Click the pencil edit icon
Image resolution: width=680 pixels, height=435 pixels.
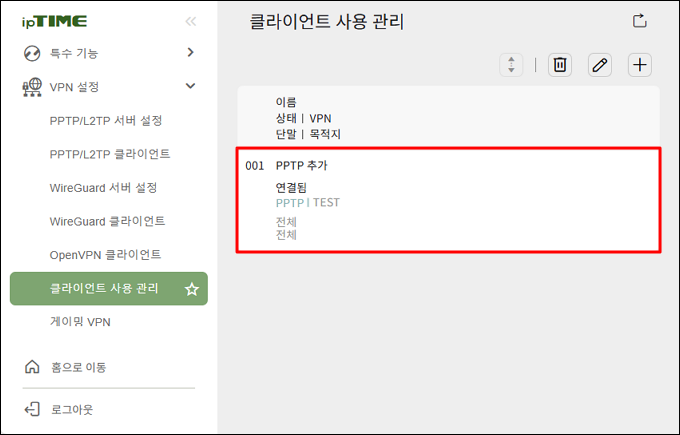pyautogui.click(x=600, y=65)
